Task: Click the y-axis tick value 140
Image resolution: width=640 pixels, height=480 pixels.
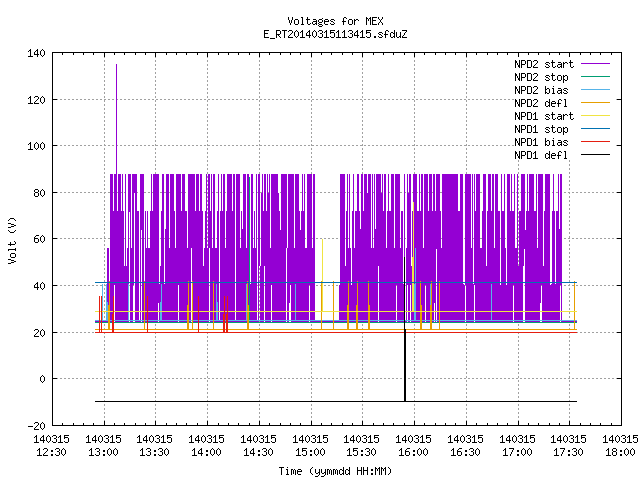Action: coord(36,53)
